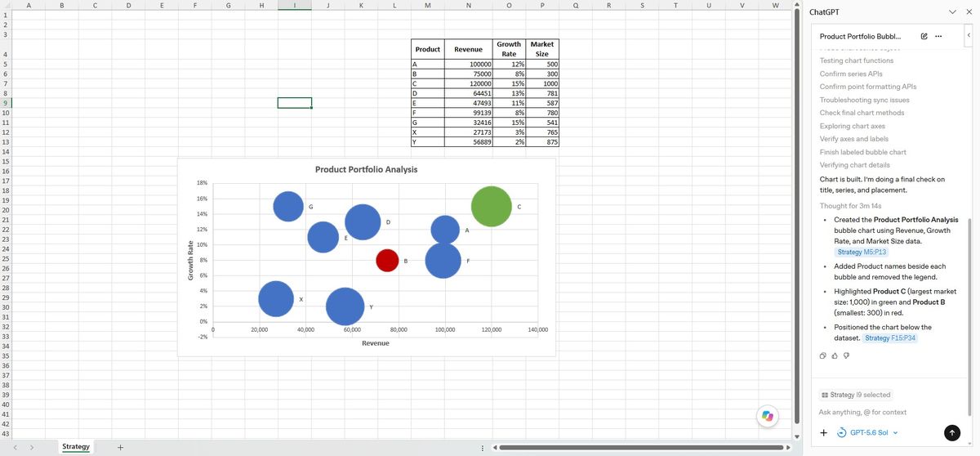
Task: Click the plus attach button in chat
Action: pos(824,432)
